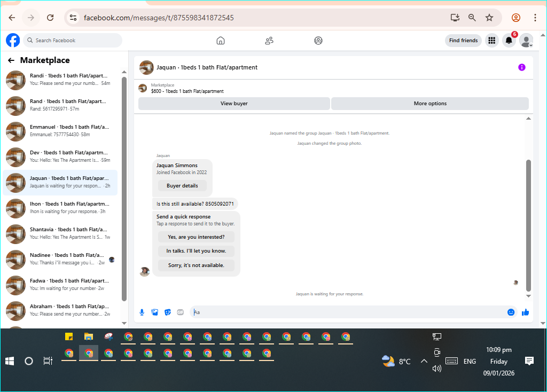The height and width of the screenshot is (392, 547).
Task: View site information icon in address bar
Action: [73, 18]
